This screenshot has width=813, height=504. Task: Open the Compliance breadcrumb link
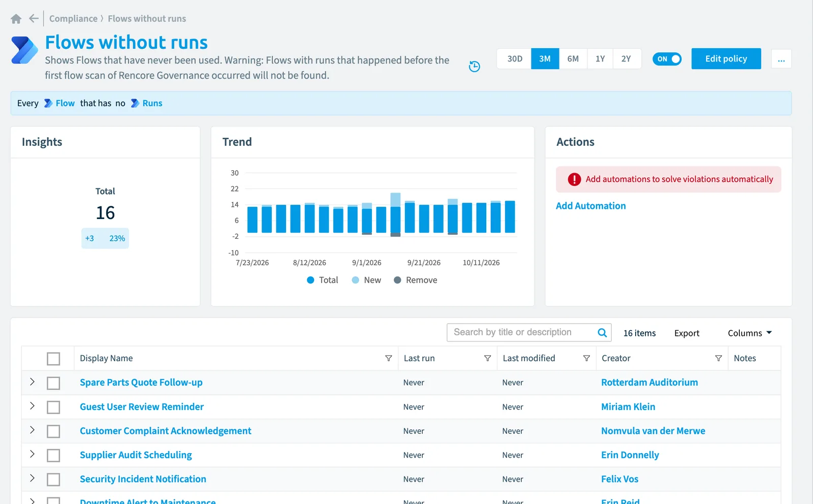tap(73, 19)
